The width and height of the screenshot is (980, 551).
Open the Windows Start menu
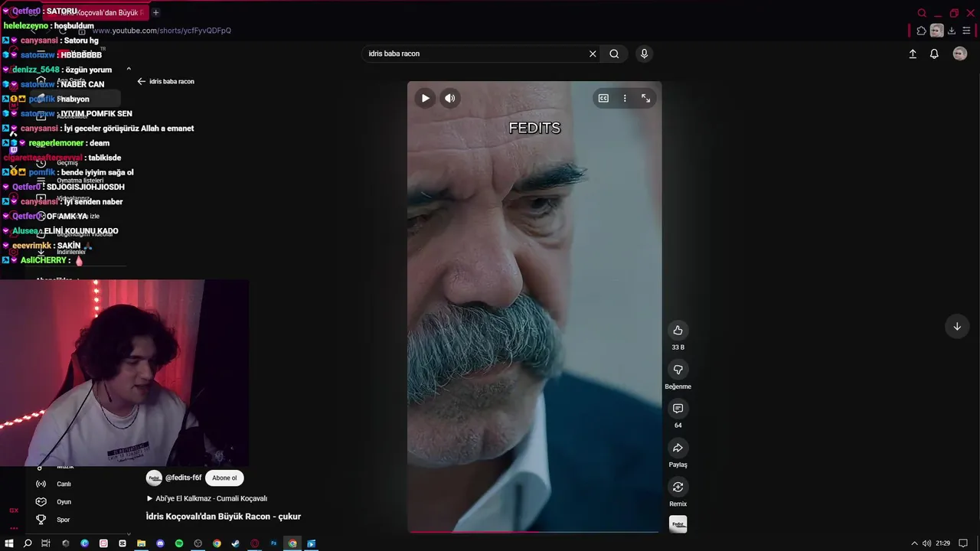coord(9,543)
